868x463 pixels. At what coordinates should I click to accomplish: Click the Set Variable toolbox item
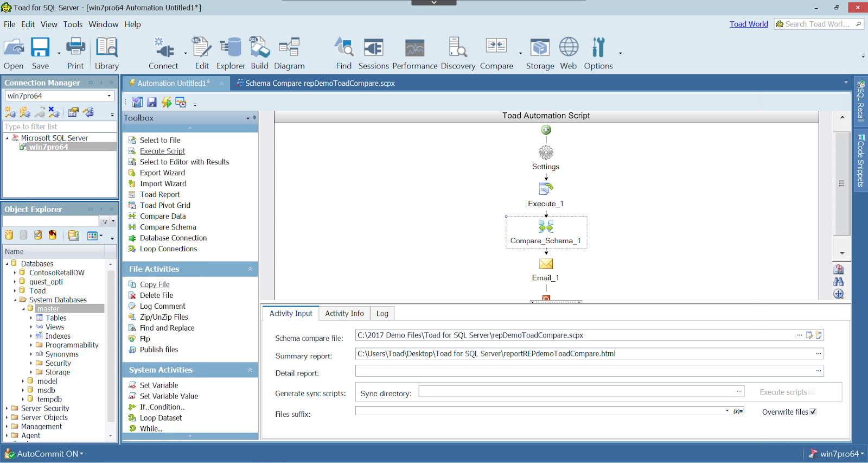(x=158, y=385)
